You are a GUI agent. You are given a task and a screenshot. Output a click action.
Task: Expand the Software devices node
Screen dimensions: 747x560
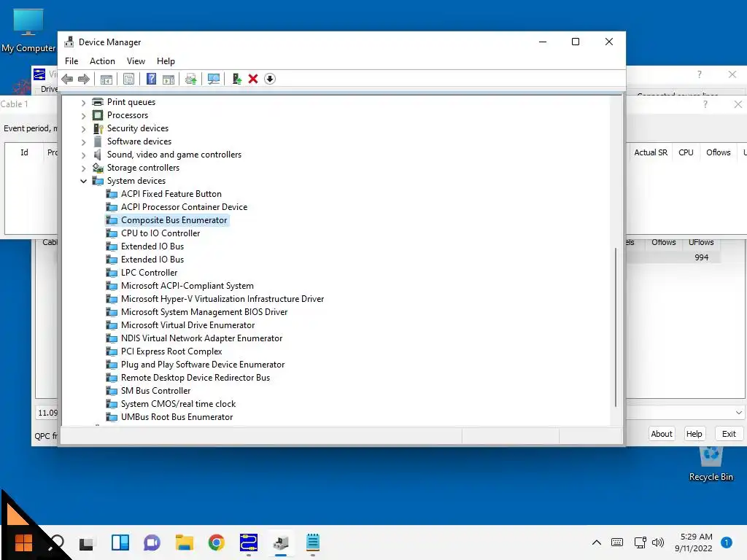(83, 142)
